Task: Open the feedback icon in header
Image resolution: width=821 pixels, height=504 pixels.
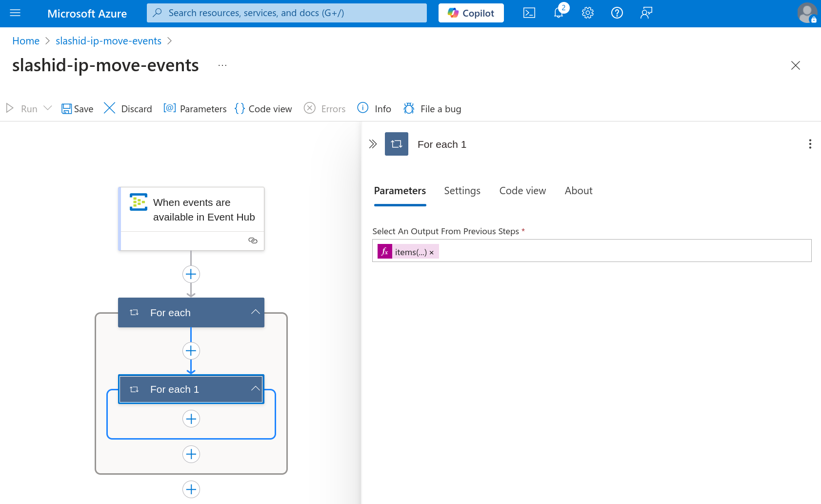Action: (x=646, y=13)
